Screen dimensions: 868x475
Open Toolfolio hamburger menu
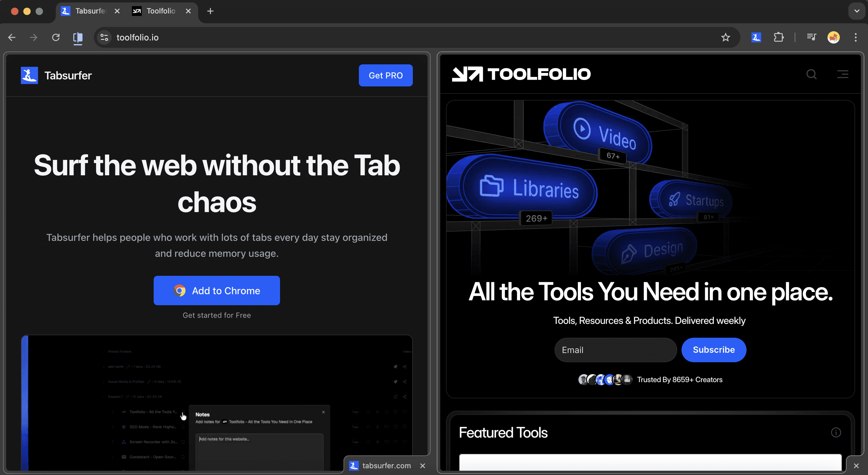click(x=843, y=74)
